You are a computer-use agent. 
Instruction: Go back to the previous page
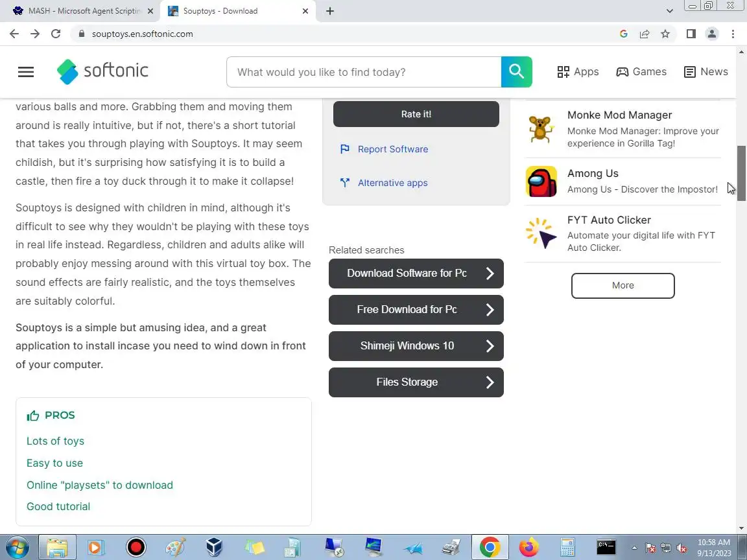14,34
